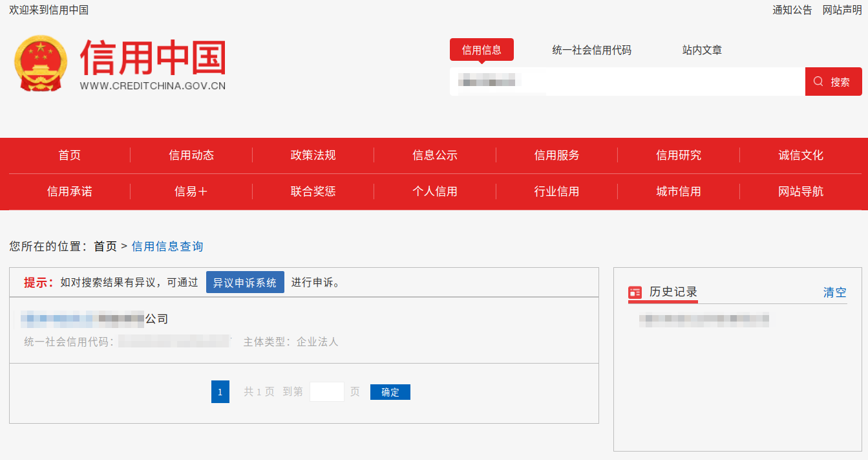Click the 欢迎来到信用中国 text

point(48,10)
